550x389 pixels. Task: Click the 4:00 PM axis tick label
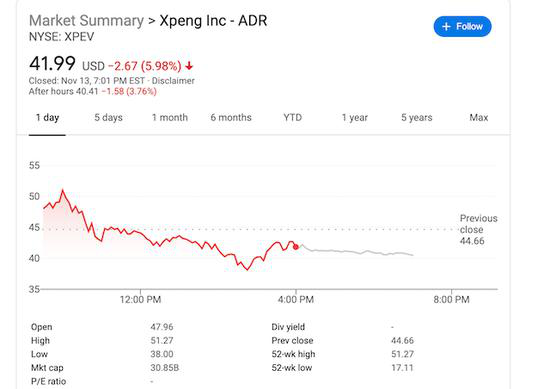pyautogui.click(x=296, y=300)
